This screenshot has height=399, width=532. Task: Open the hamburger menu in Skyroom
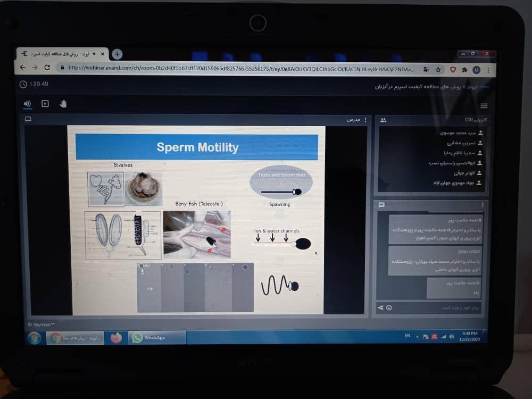click(484, 106)
